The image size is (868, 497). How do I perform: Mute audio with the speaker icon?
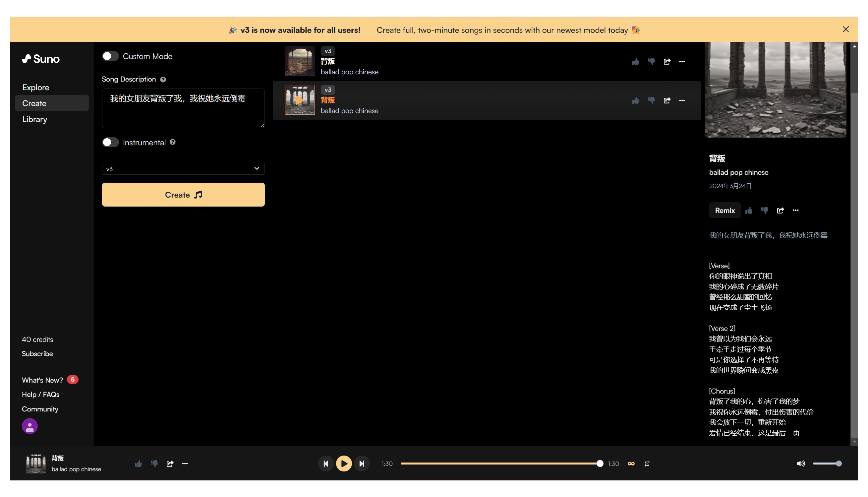(x=800, y=464)
